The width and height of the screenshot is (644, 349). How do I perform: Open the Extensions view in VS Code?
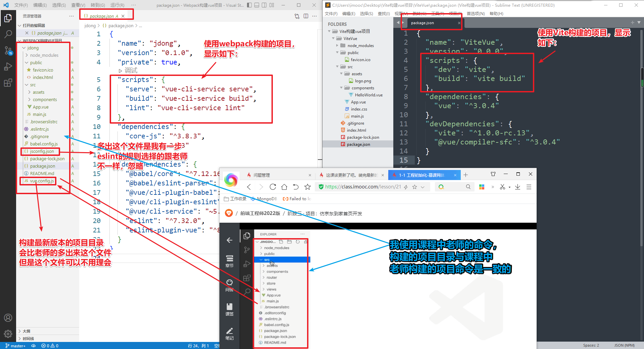coord(8,83)
